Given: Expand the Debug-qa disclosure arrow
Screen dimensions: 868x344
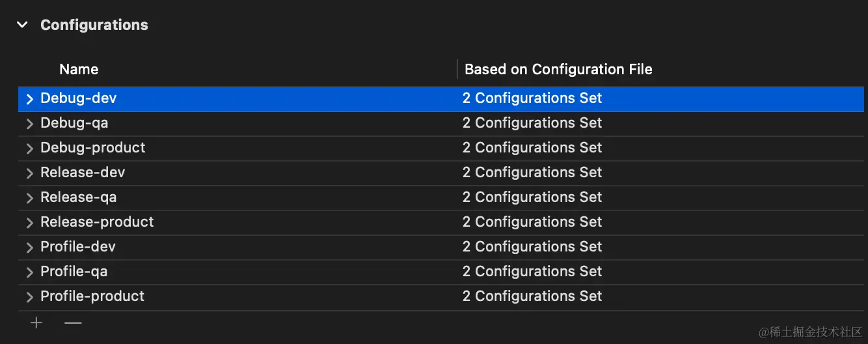Looking at the screenshot, I should tap(29, 124).
